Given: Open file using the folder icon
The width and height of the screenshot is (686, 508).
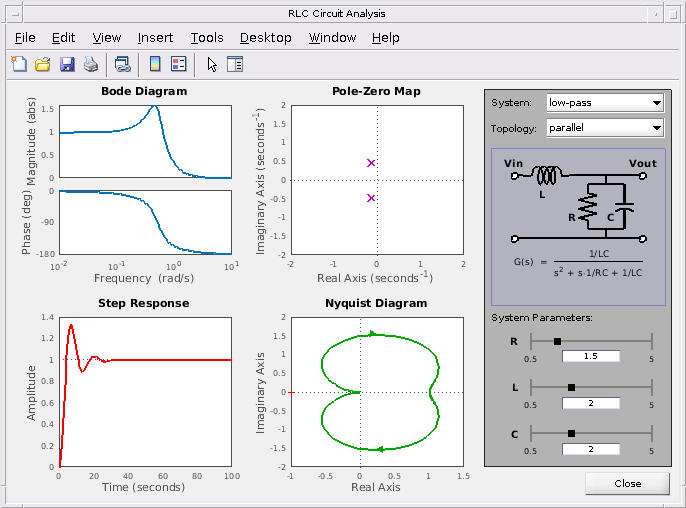Looking at the screenshot, I should pyautogui.click(x=43, y=64).
